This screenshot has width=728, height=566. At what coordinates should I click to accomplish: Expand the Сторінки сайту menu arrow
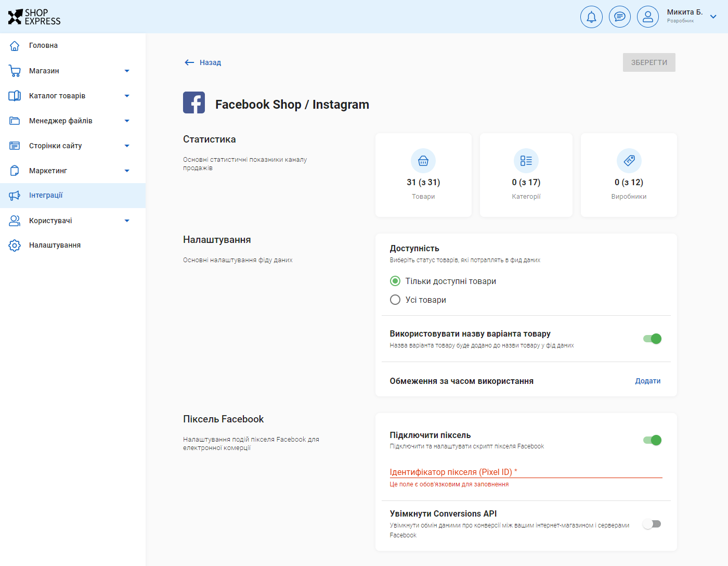click(127, 146)
